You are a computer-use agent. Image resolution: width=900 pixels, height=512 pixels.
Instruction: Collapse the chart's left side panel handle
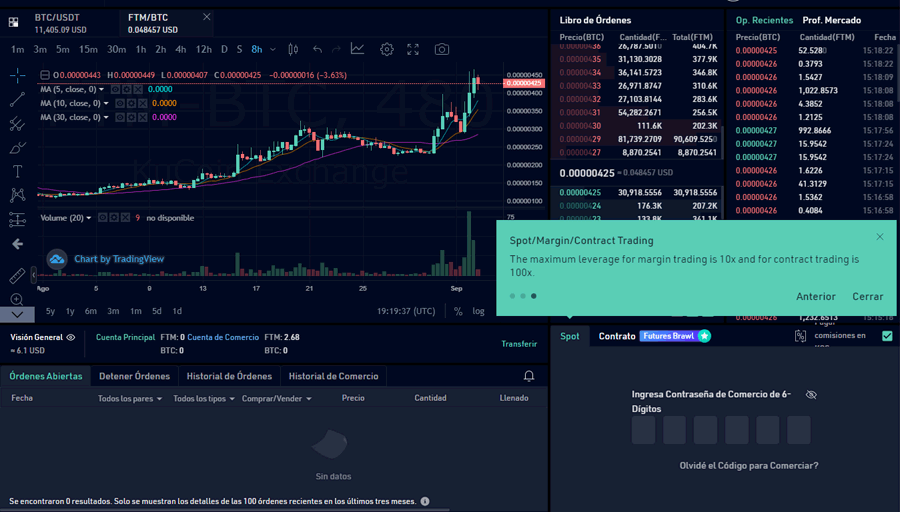[34, 275]
